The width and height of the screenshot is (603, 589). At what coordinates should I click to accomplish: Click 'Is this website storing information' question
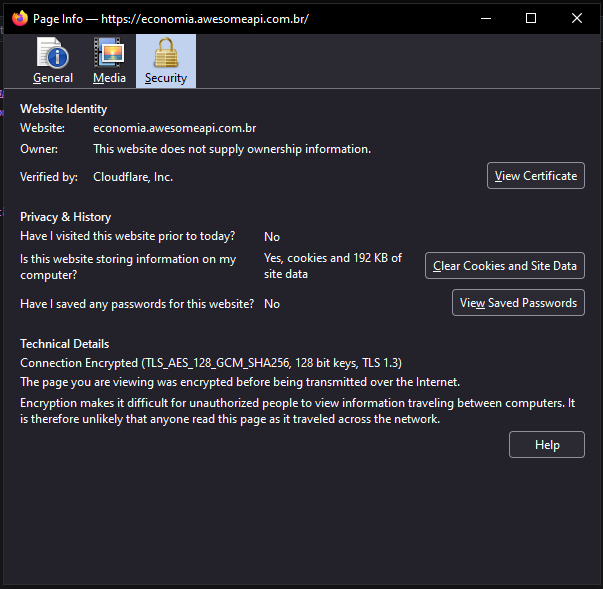coord(128,266)
